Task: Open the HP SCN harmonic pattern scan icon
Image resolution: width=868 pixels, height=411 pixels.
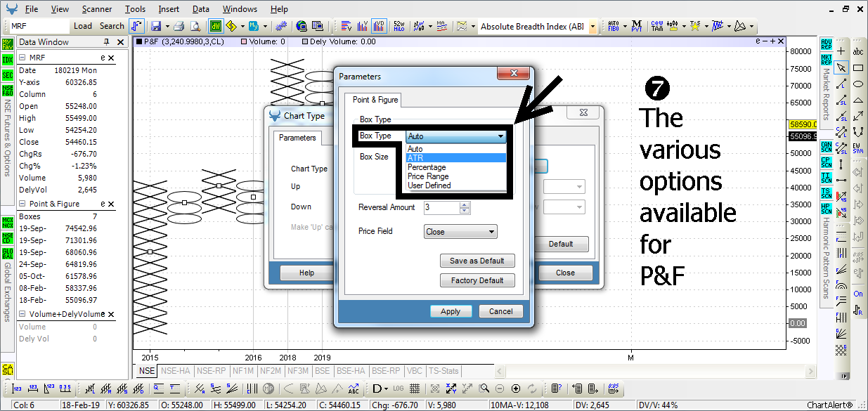Action: click(x=827, y=209)
